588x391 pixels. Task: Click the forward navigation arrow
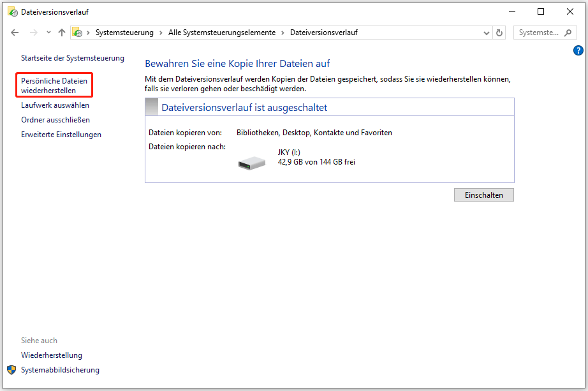tap(33, 33)
